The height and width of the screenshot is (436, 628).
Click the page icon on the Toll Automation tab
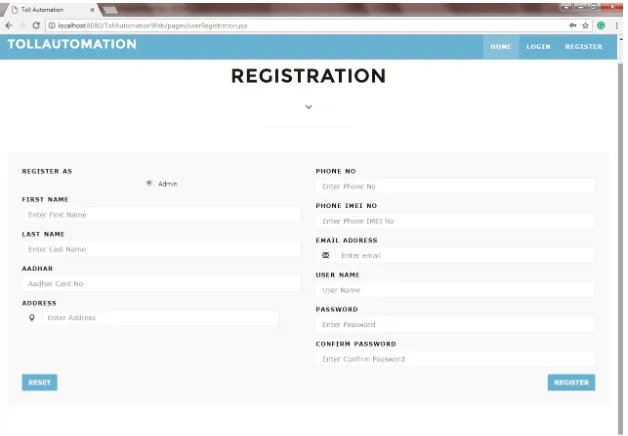coord(15,10)
